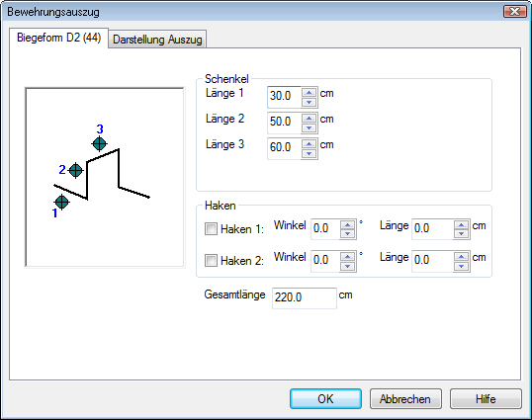Decrease Haken 2 Winkel value

347,266
